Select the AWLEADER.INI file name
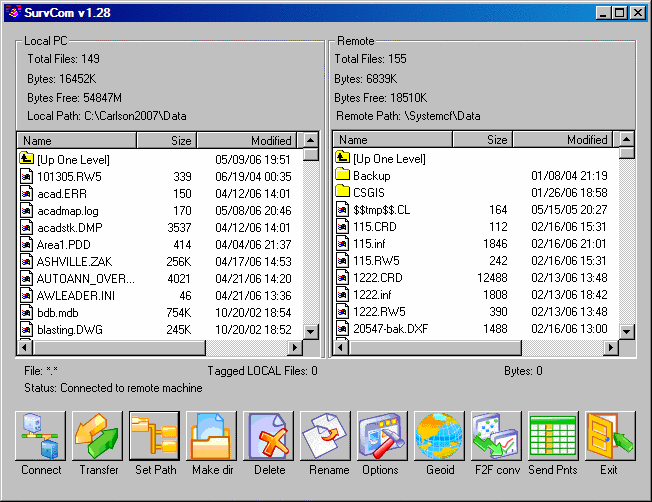The height and width of the screenshot is (502, 652). [76, 296]
